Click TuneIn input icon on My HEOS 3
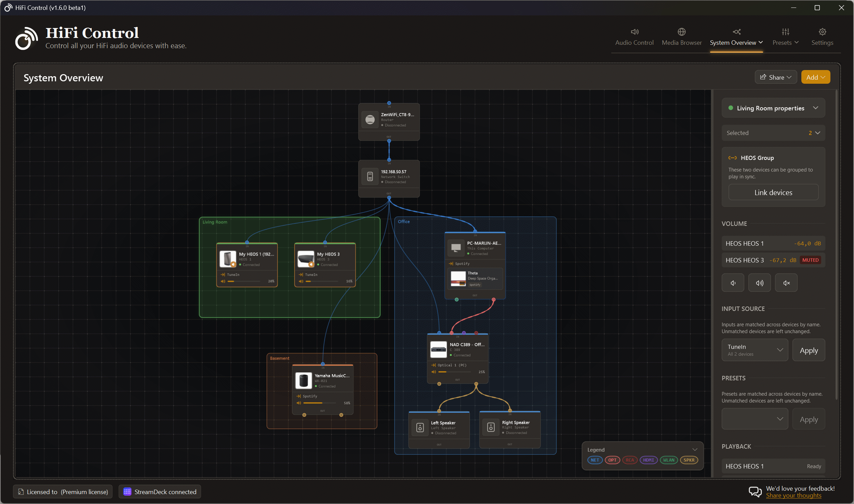This screenshot has width=854, height=504. coord(301,275)
